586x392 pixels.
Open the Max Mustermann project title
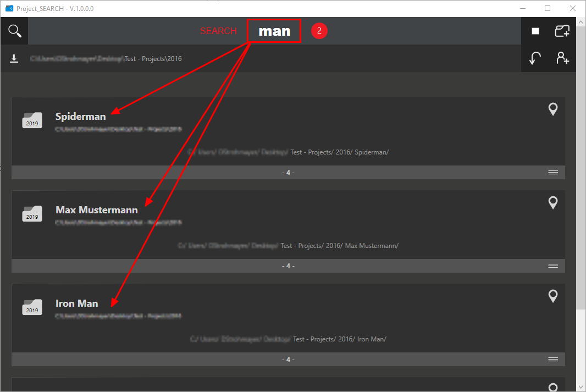coord(96,210)
